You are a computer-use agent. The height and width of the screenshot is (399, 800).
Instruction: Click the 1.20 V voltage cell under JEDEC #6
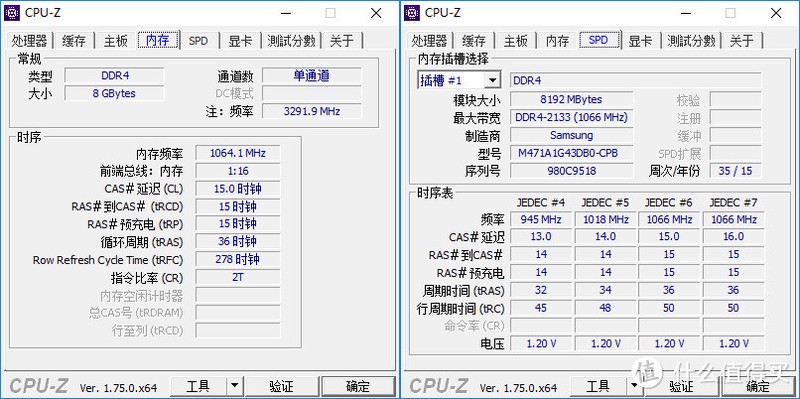point(669,343)
